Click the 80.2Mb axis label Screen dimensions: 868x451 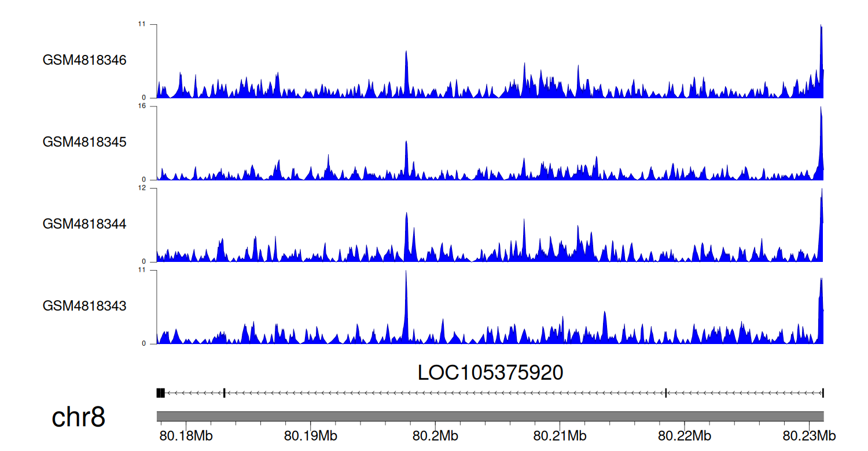coord(432,435)
